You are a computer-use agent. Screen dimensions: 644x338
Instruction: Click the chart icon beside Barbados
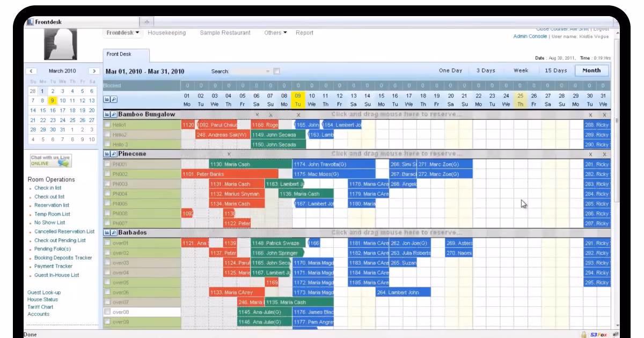107,233
